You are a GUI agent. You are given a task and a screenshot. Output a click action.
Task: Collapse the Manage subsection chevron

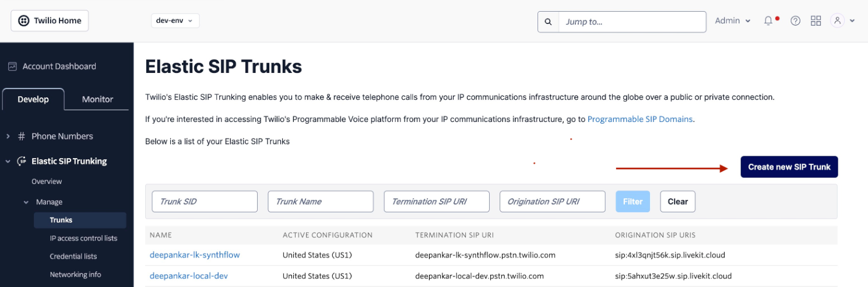[x=26, y=202]
